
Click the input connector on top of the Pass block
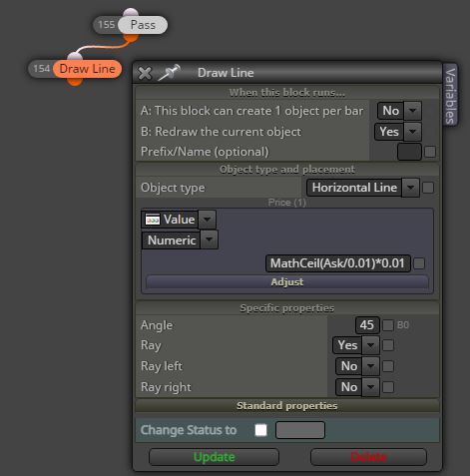click(131, 12)
